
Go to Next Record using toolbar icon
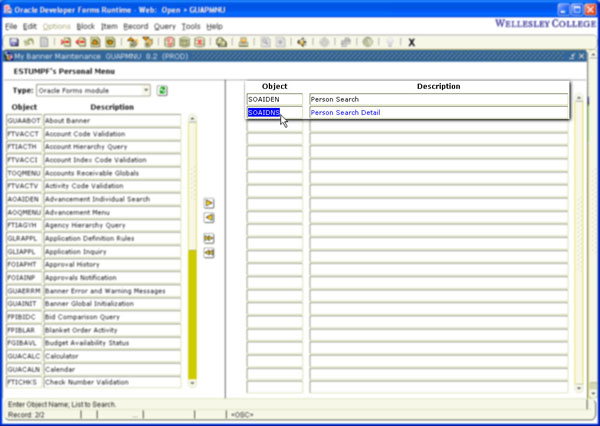click(x=110, y=42)
